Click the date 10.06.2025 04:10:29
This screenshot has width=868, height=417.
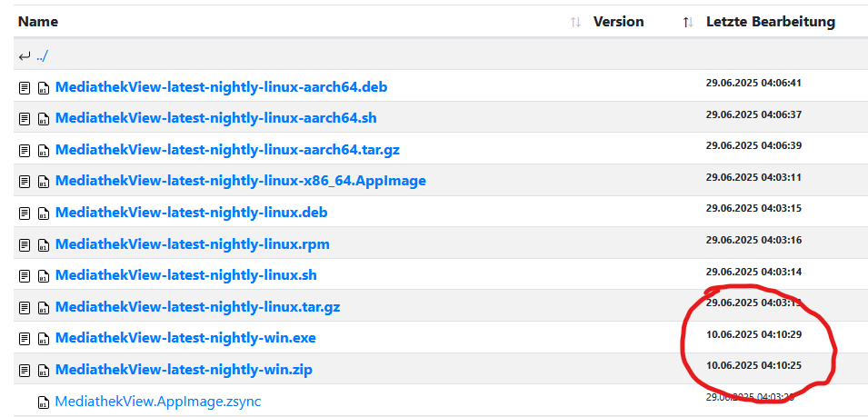point(754,334)
